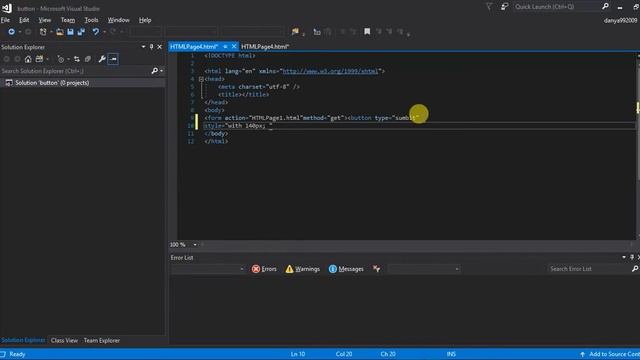Click the Error List build filter icon

click(376, 269)
